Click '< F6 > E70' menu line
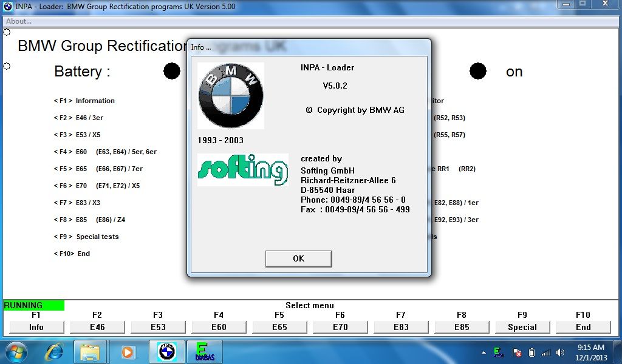 coord(97,186)
